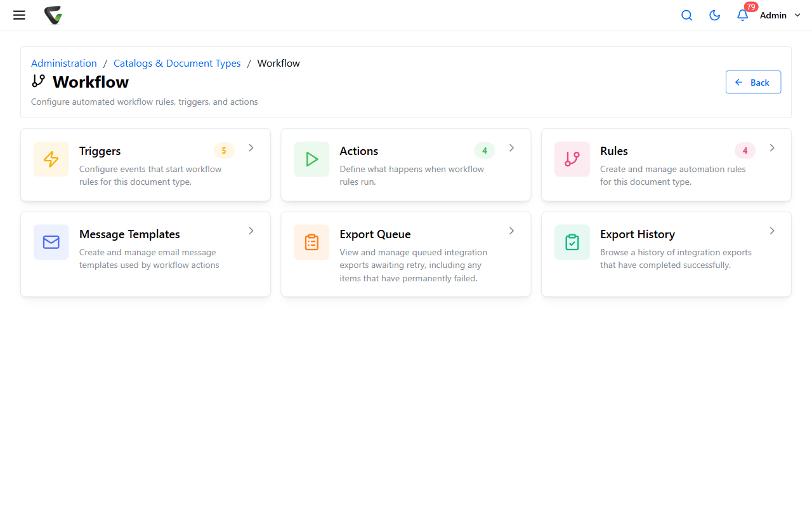Click the Workflow breadcrumb current item

click(x=278, y=63)
